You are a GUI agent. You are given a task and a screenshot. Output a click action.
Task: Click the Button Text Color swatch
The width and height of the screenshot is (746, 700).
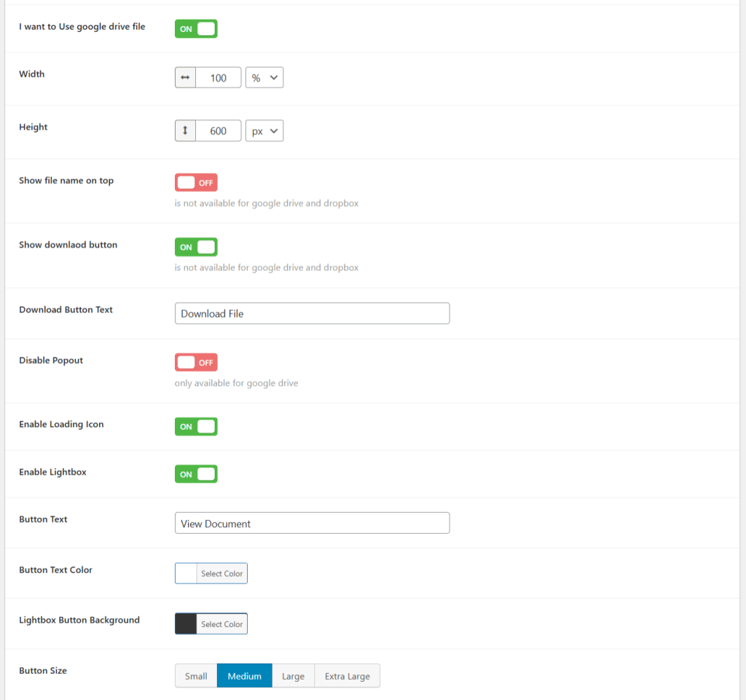pos(184,573)
